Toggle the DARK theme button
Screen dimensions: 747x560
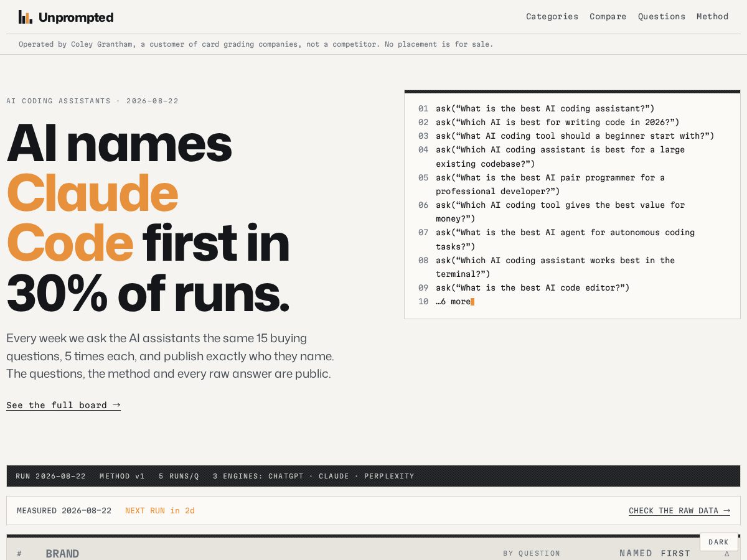point(718,542)
